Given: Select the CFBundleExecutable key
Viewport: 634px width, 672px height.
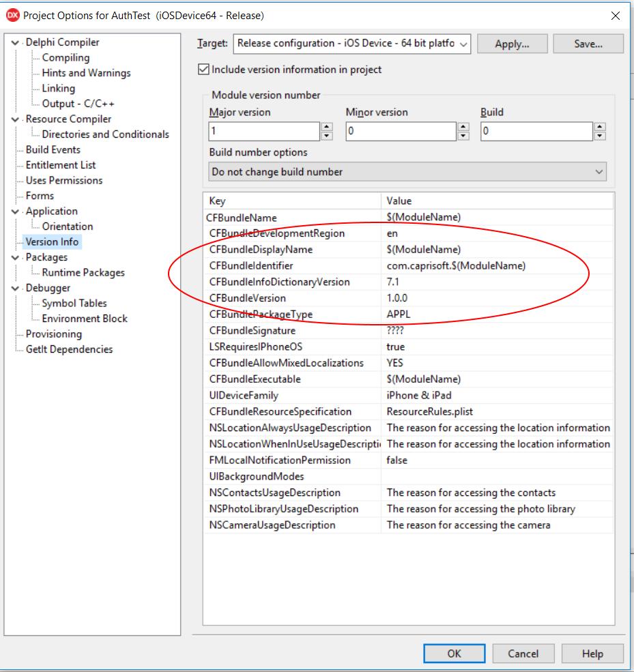Looking at the screenshot, I should pos(255,379).
